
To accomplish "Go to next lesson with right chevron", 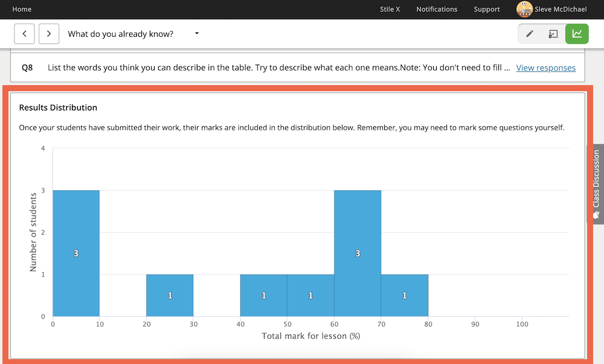I will tap(49, 34).
